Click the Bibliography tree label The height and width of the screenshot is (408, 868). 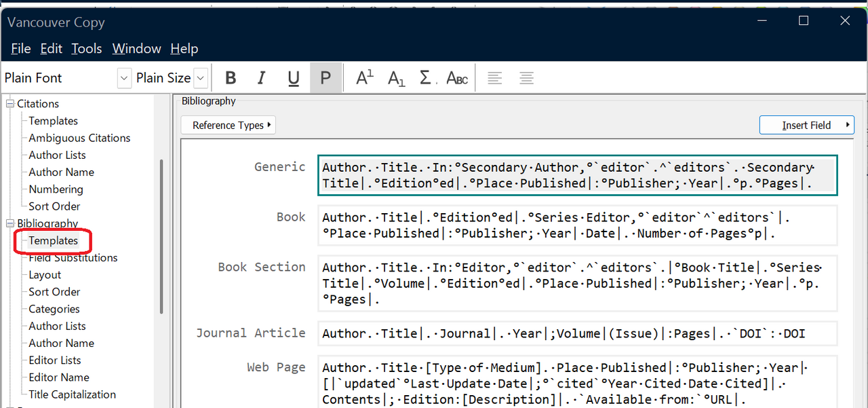47,223
